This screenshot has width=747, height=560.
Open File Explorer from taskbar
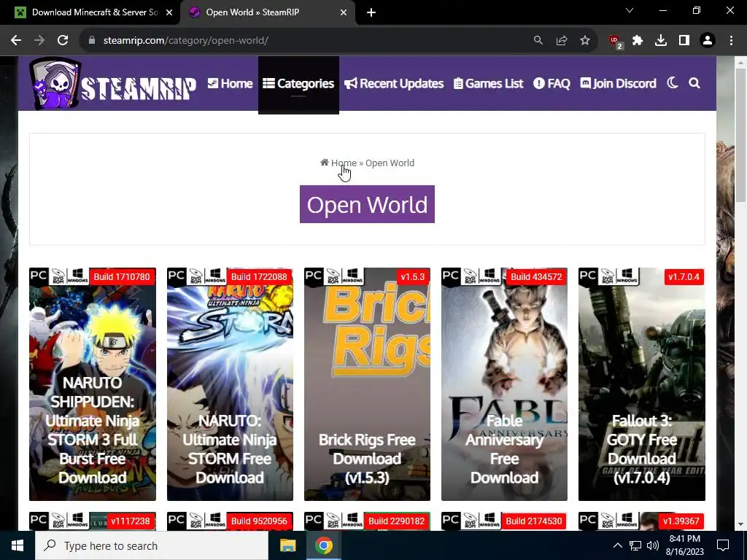[287, 545]
